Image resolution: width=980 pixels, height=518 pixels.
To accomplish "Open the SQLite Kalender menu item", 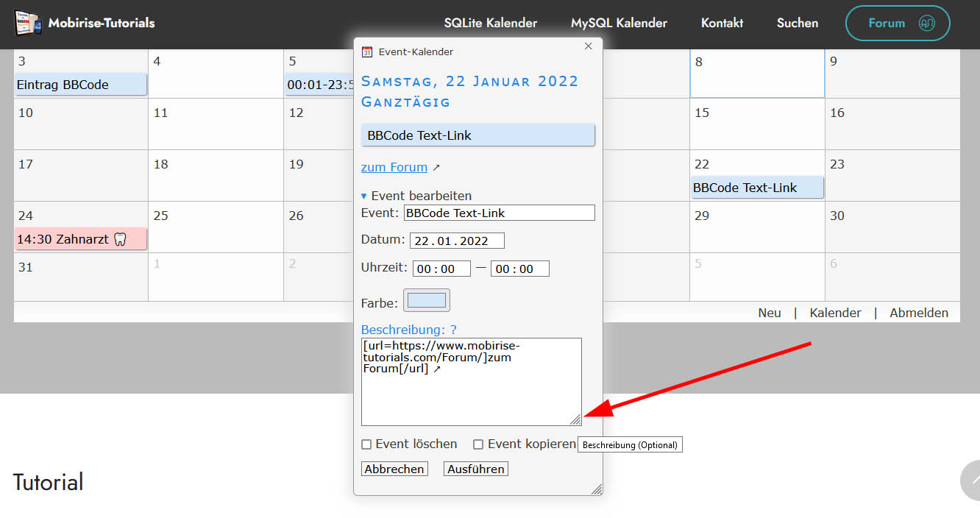I will 490,23.
